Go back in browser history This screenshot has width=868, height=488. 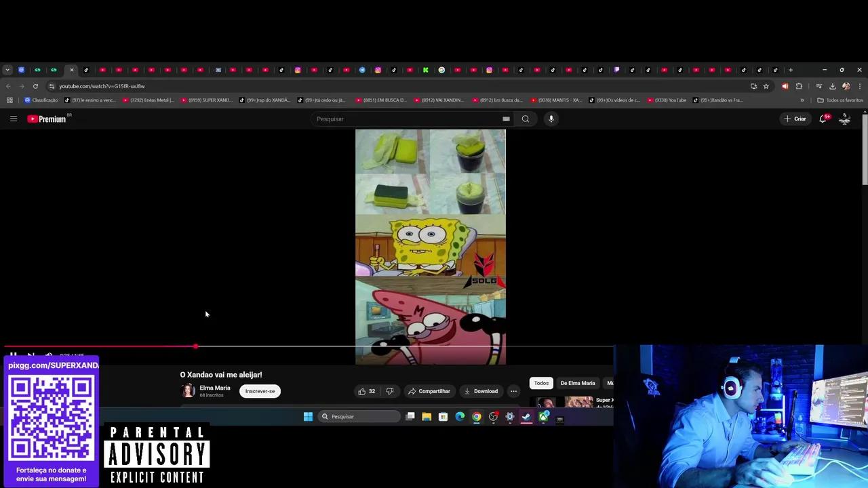[x=8, y=86]
